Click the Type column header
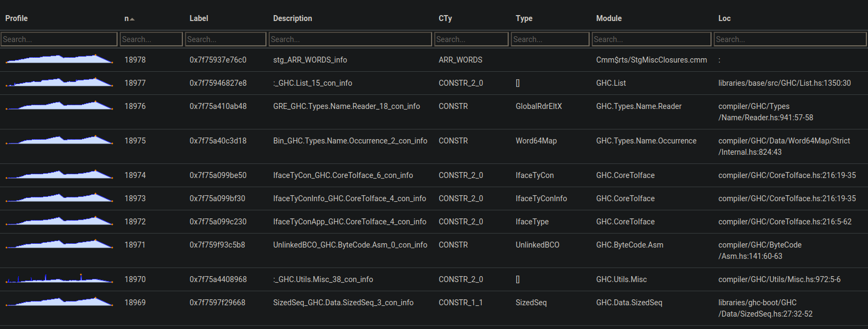This screenshot has width=868, height=329. [x=524, y=18]
